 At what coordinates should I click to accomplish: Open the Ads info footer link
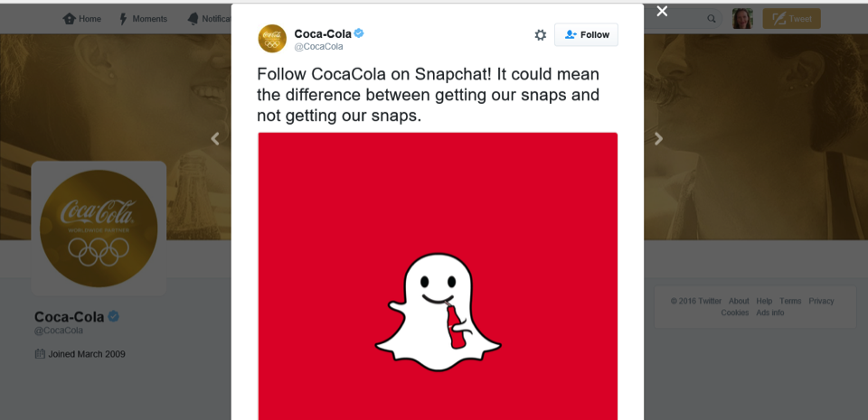[770, 313]
